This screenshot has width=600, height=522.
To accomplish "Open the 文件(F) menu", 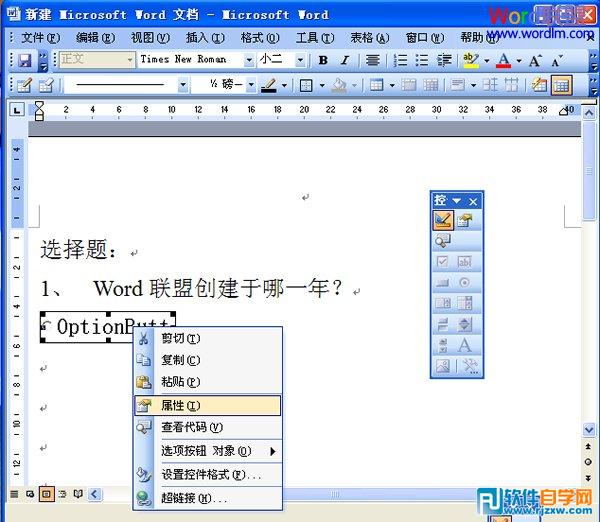I will click(x=41, y=38).
